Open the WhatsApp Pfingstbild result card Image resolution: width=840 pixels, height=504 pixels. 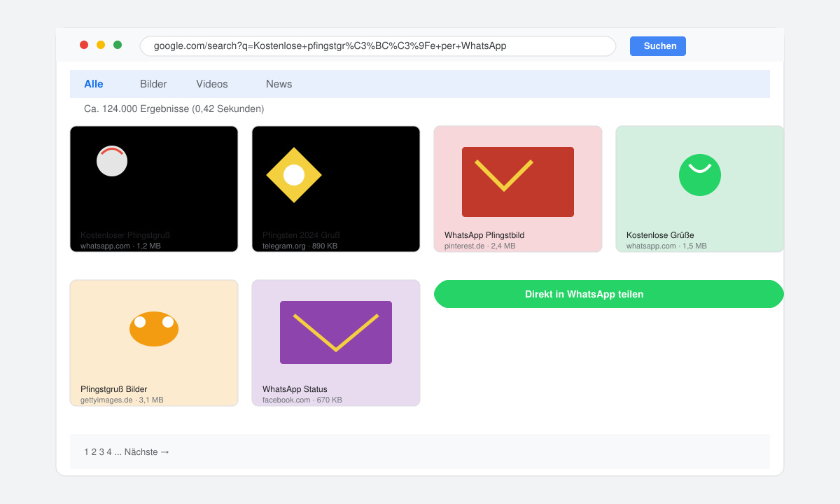tap(518, 189)
